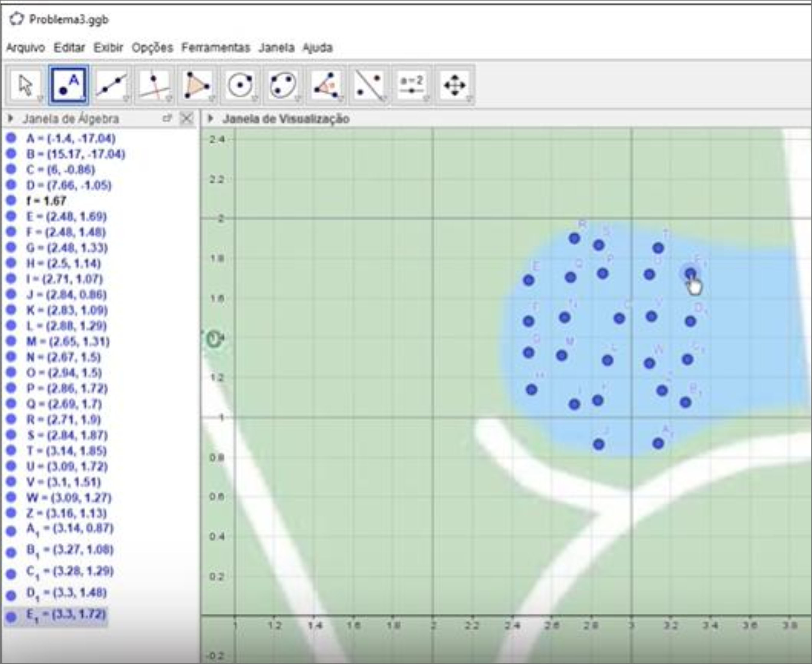Expand Janela de Visualização style bar arrow
This screenshot has height=664, width=812.
coord(210,119)
